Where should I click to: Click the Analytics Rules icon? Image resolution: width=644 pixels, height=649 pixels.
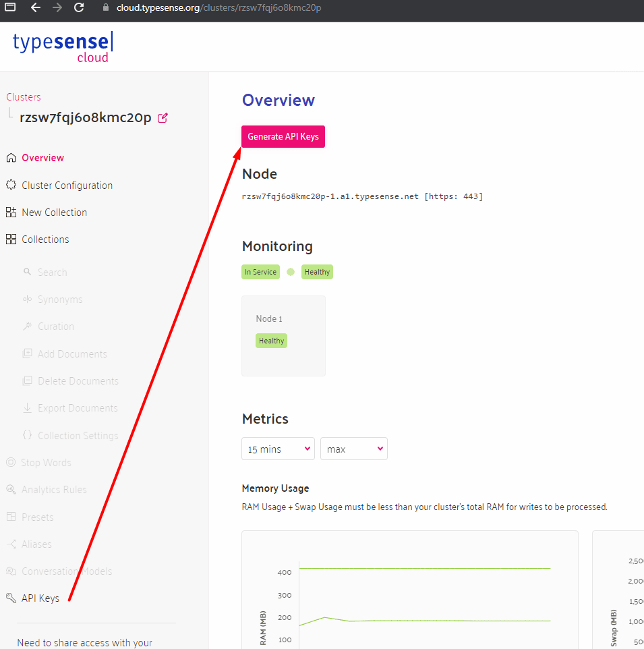pyautogui.click(x=11, y=489)
